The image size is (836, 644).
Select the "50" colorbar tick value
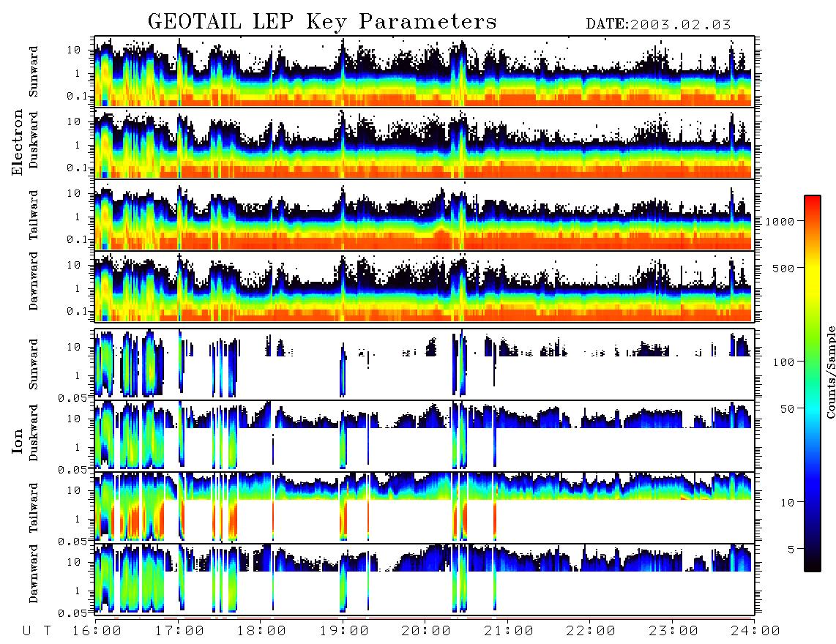[787, 409]
